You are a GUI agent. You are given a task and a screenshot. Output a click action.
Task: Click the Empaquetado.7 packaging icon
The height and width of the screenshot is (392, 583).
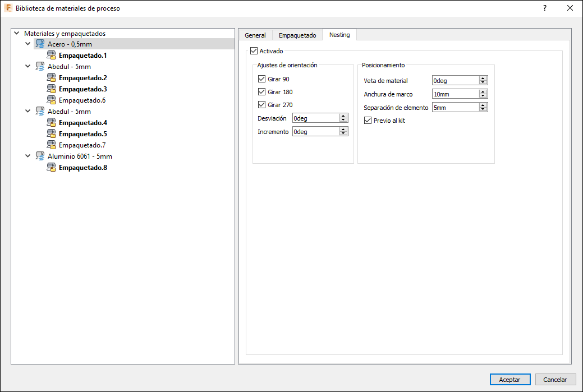(51, 145)
